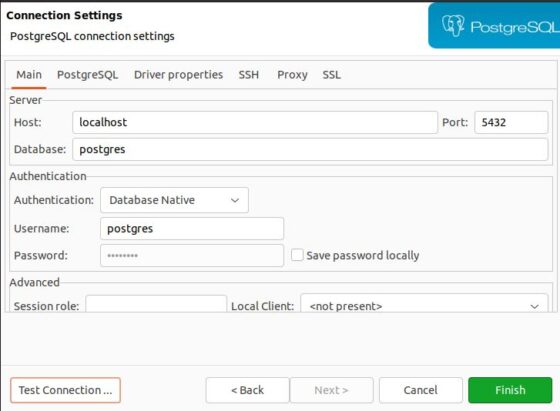Switch to the Main tab

point(29,75)
